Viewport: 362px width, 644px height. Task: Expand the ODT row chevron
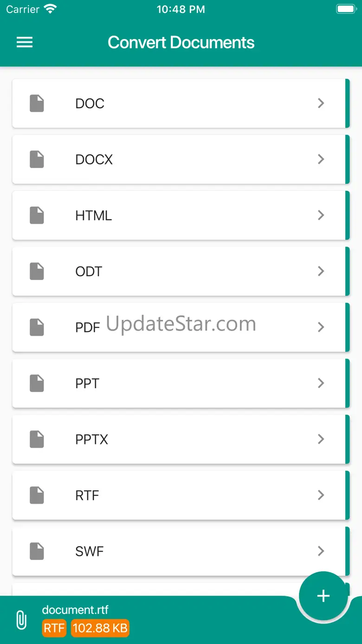point(321,271)
